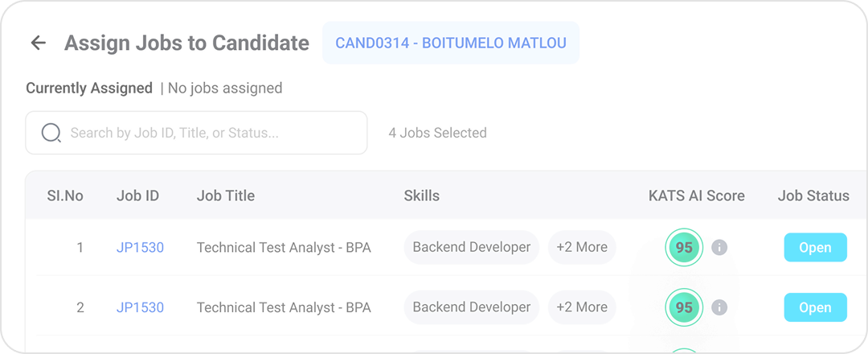
Task: Click the 4 Jobs Selected label
Action: (437, 133)
